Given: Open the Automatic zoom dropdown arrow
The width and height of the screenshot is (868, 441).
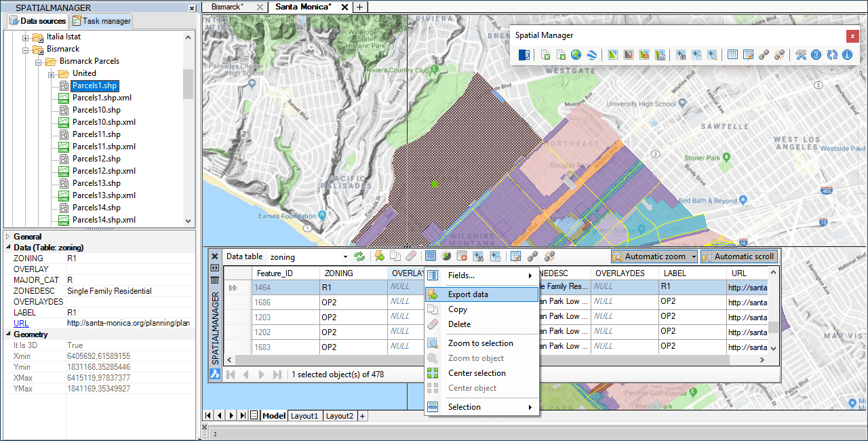Looking at the screenshot, I should pos(693,256).
